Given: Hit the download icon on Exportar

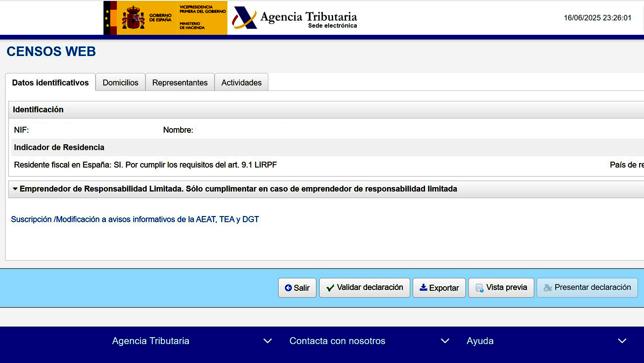Looking at the screenshot, I should coord(423,288).
